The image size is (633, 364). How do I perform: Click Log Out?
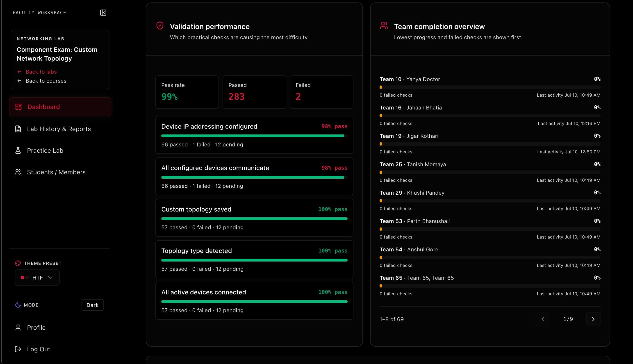[x=60, y=349]
